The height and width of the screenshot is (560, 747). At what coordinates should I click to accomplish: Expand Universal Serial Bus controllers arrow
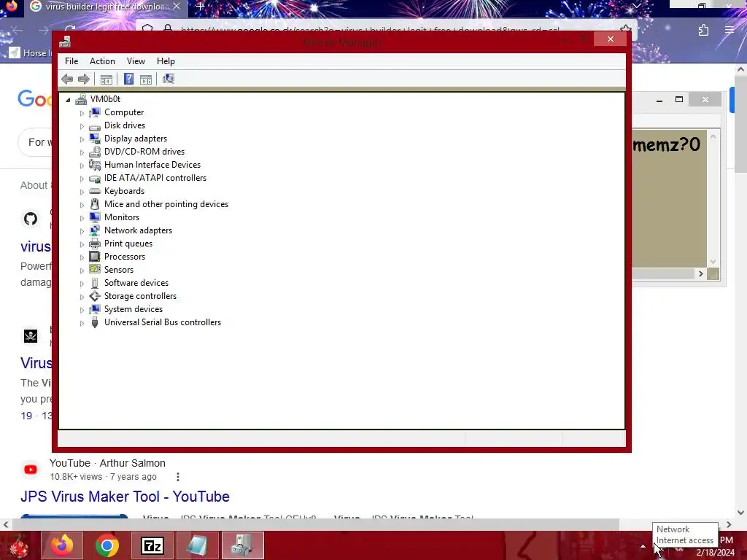[82, 323]
